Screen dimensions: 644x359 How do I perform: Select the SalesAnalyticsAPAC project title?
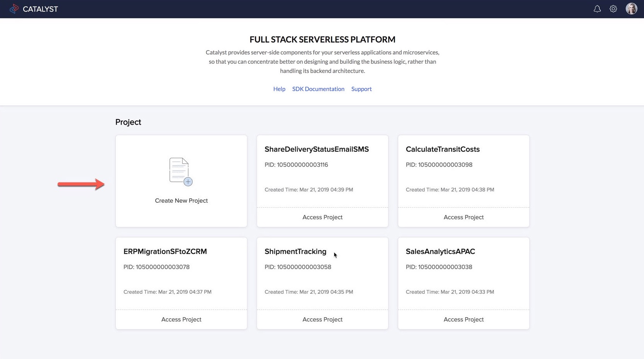[440, 251]
